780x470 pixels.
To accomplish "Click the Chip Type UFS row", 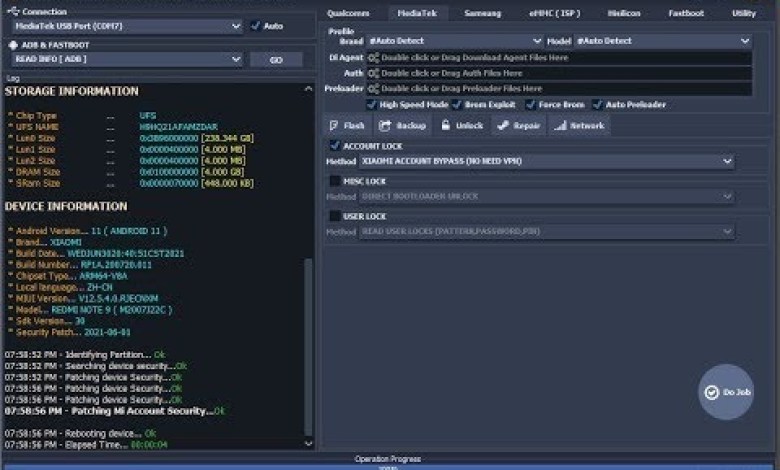I will [x=82, y=115].
